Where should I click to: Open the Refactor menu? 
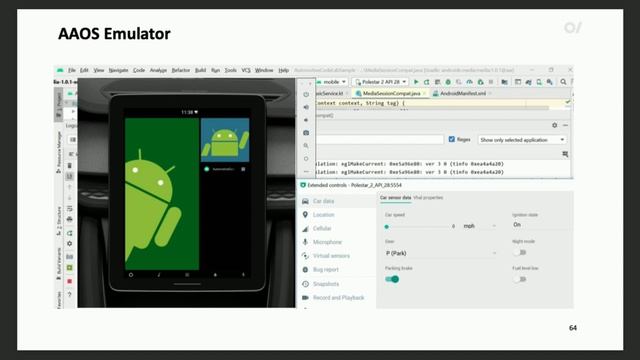click(181, 70)
